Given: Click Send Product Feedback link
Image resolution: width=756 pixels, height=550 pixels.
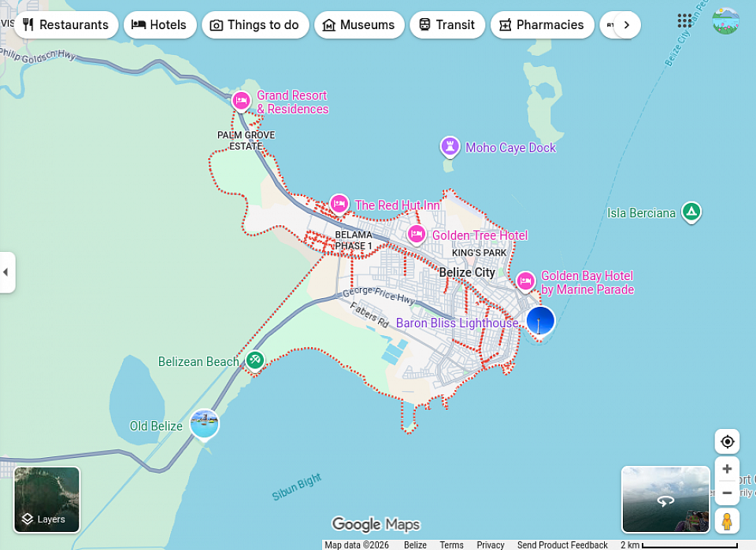Looking at the screenshot, I should click(x=562, y=544).
